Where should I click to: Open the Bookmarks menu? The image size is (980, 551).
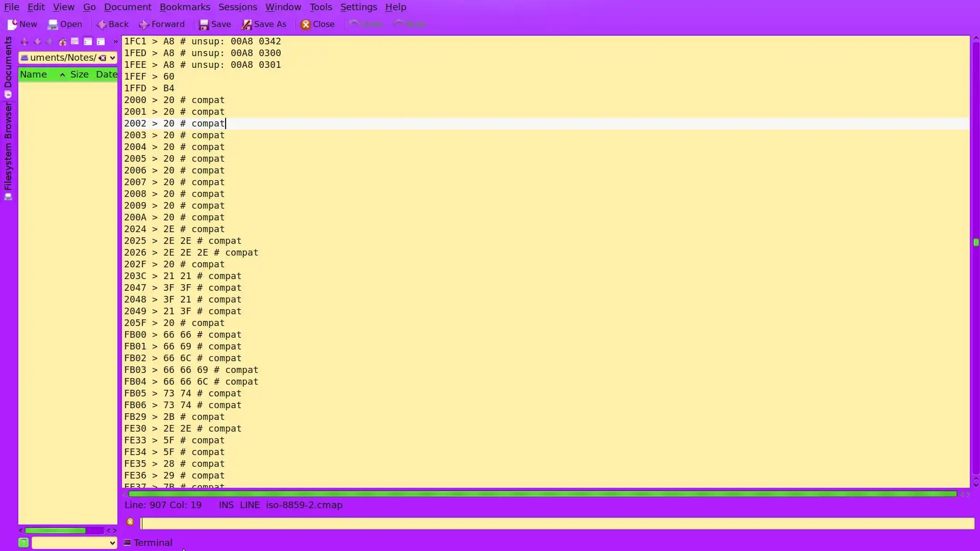(184, 7)
